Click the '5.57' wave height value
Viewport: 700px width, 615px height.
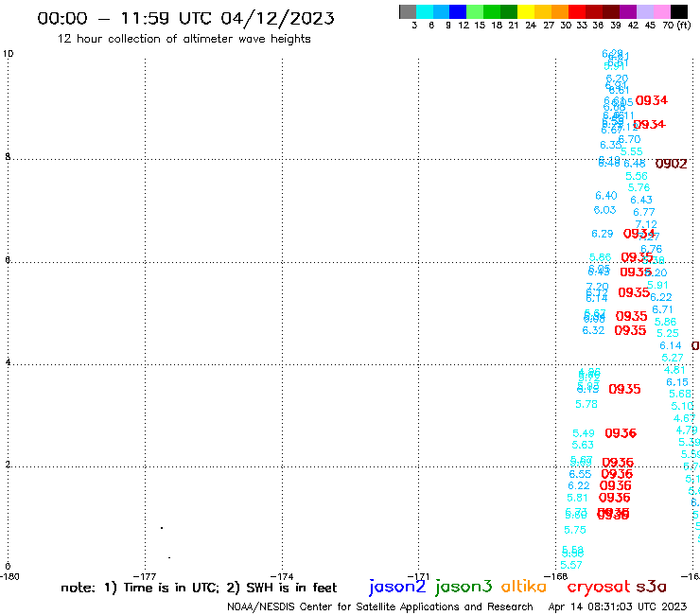(571, 565)
